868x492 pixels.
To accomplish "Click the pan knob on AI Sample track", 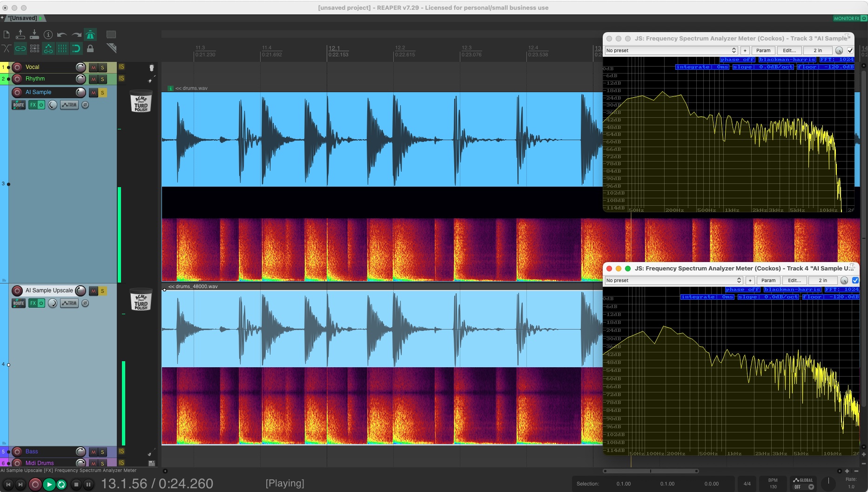I will (x=53, y=105).
